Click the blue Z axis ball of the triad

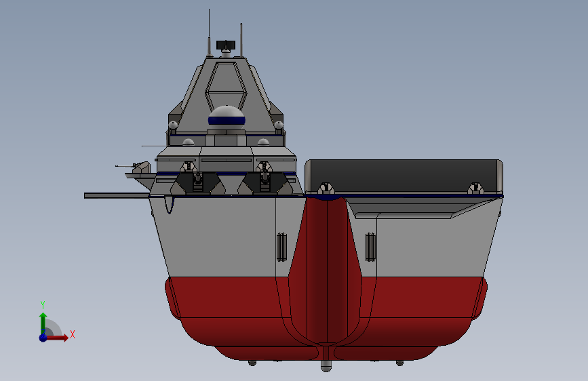click(43, 338)
